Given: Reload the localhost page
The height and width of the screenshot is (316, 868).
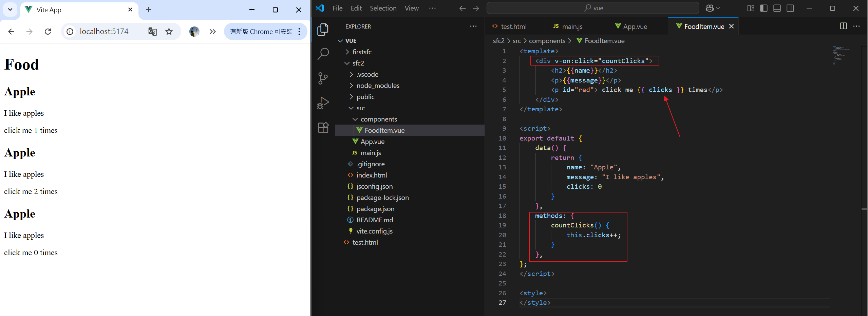Looking at the screenshot, I should [48, 32].
